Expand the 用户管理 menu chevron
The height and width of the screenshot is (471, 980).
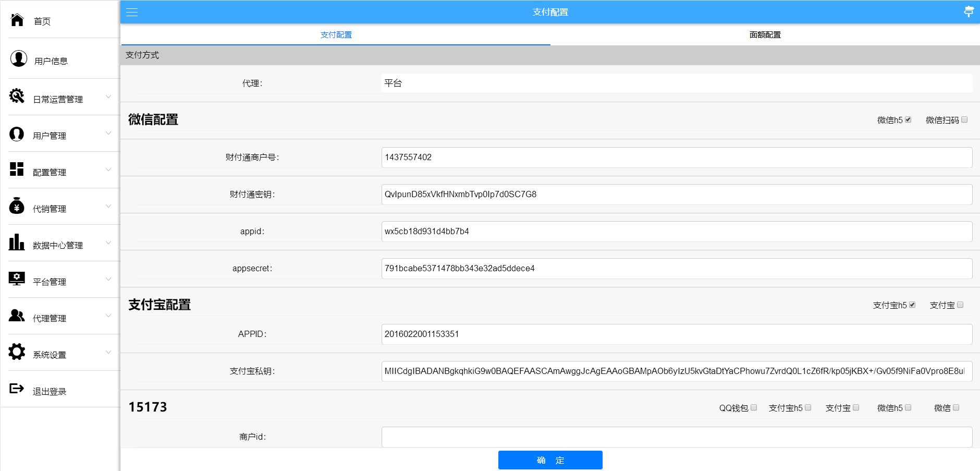108,133
